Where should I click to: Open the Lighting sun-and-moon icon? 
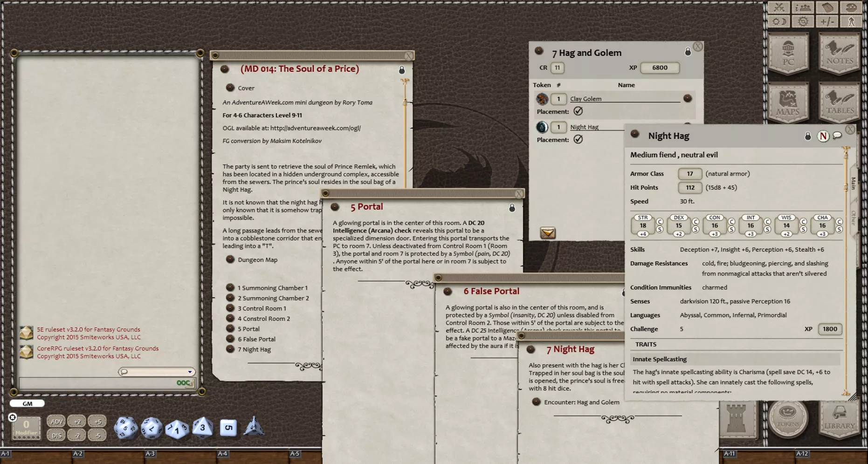tap(779, 21)
